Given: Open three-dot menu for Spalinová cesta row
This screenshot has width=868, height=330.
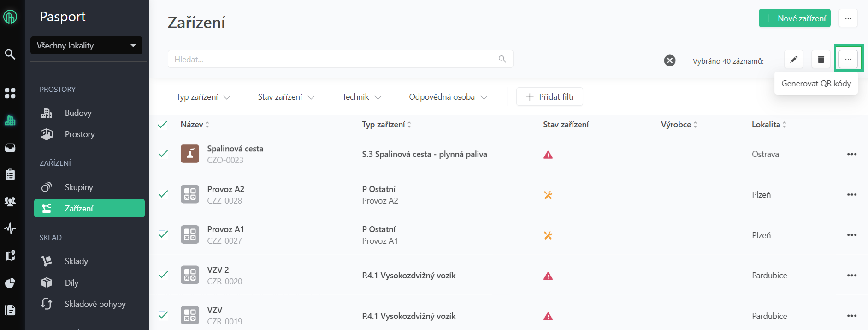Looking at the screenshot, I should point(851,154).
